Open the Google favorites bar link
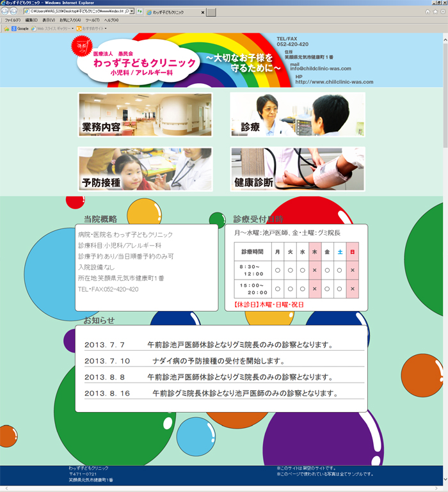This screenshot has height=492, width=448. pyautogui.click(x=20, y=29)
